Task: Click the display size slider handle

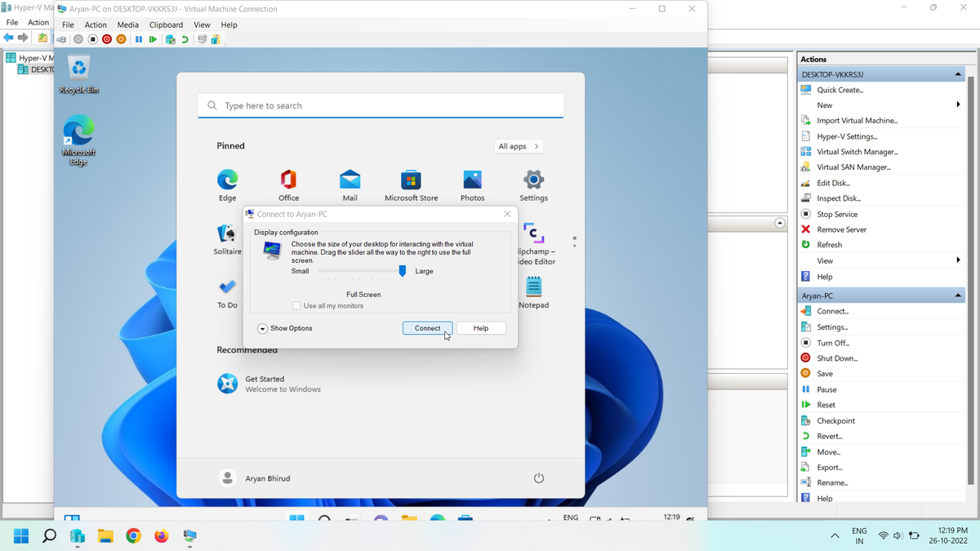Action: (x=402, y=271)
